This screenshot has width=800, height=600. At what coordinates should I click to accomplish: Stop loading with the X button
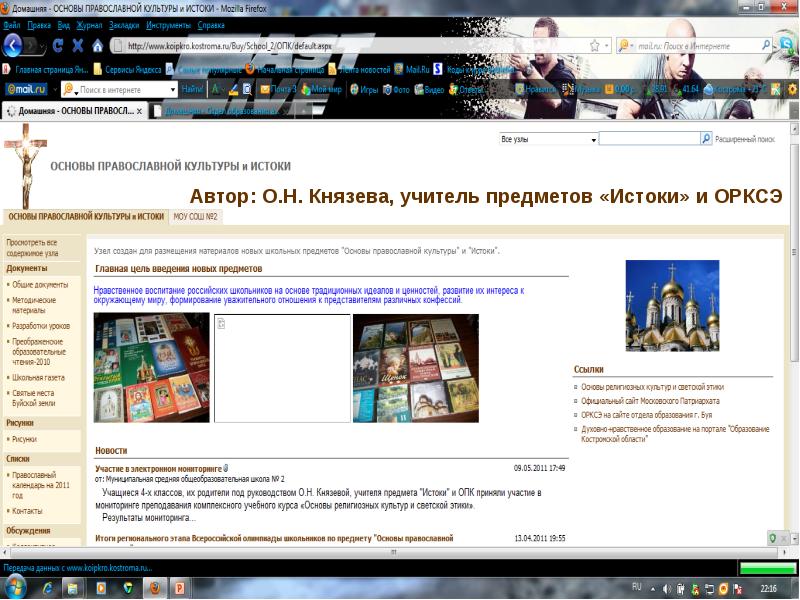(x=78, y=46)
